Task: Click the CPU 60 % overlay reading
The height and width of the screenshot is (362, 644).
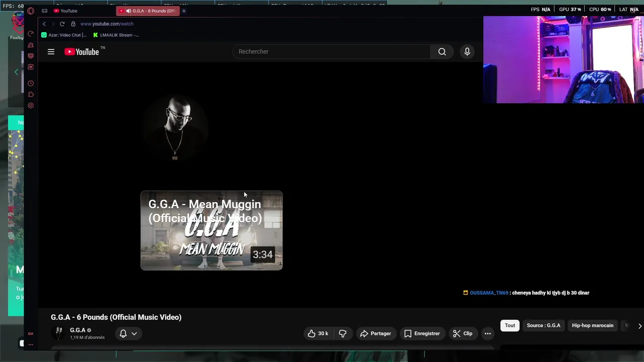Action: 600,10
